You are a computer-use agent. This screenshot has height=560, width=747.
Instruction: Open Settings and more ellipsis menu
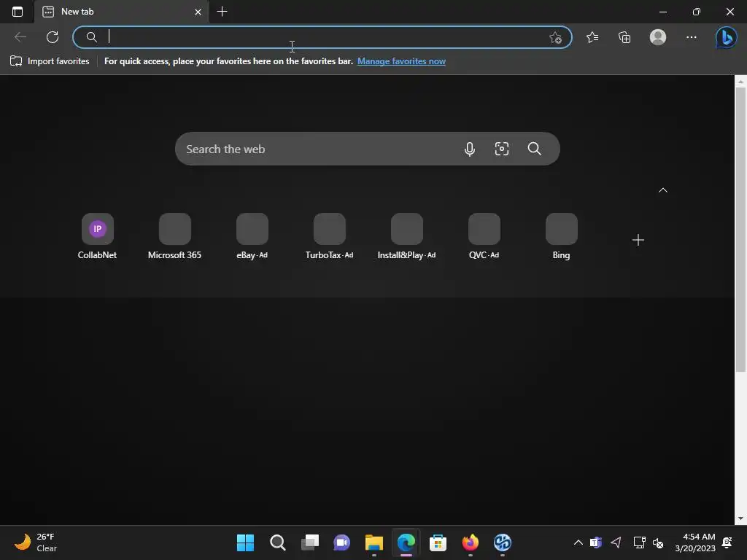point(692,37)
